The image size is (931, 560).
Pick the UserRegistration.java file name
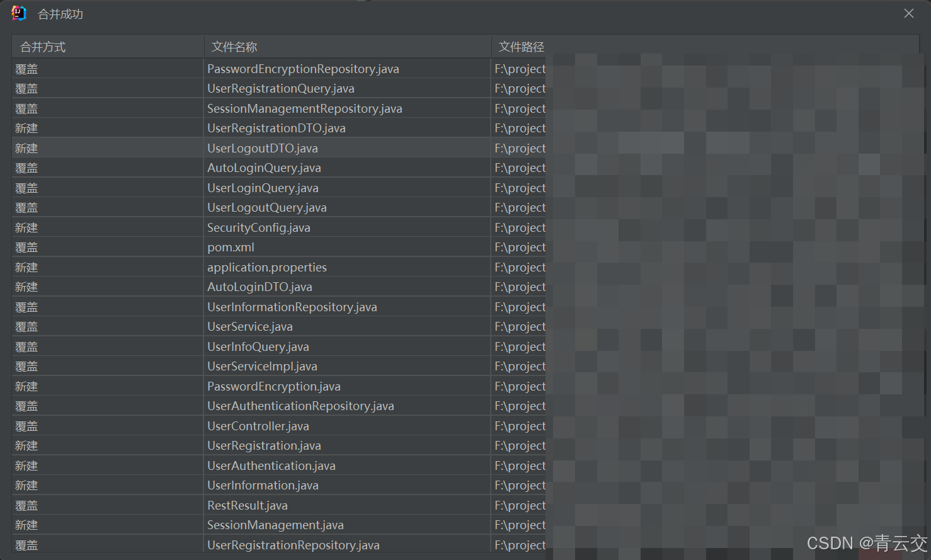[264, 446]
